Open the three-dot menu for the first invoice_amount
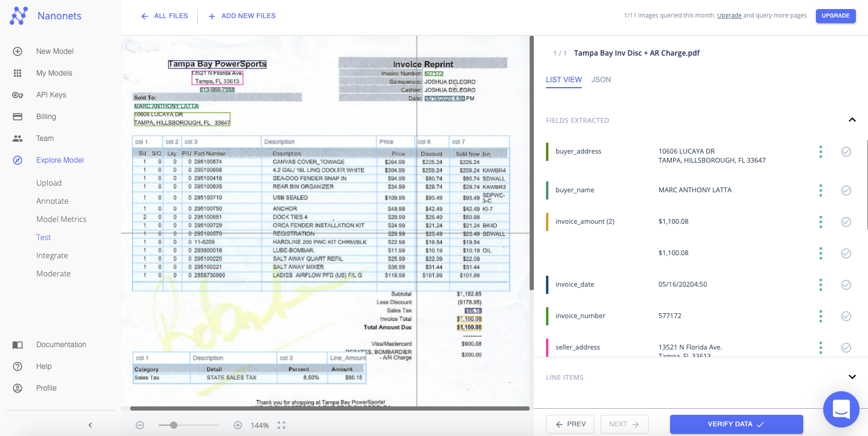 click(821, 222)
